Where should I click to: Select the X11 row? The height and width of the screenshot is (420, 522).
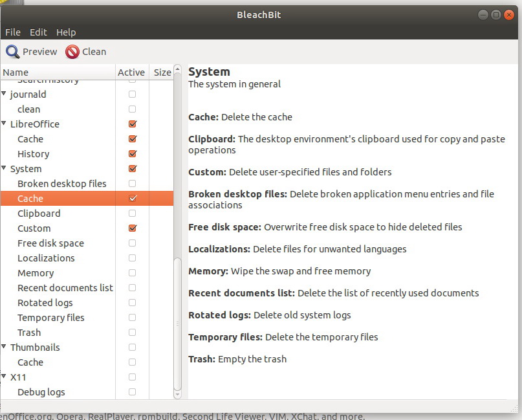coord(87,377)
